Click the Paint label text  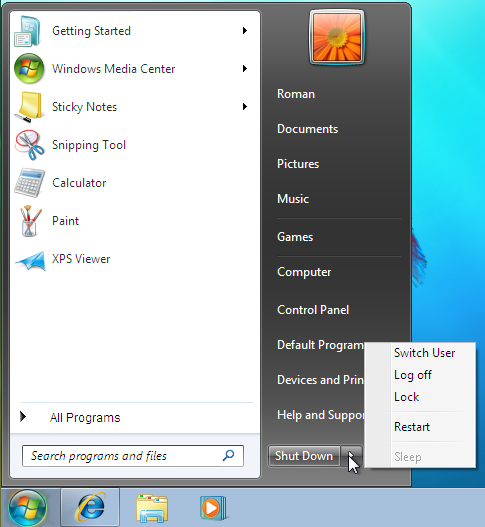coord(66,221)
